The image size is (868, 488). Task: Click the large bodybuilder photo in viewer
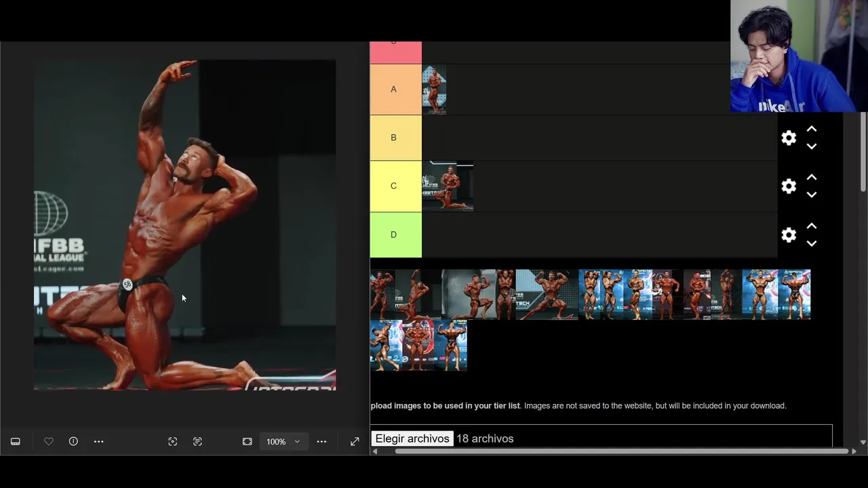(x=184, y=225)
